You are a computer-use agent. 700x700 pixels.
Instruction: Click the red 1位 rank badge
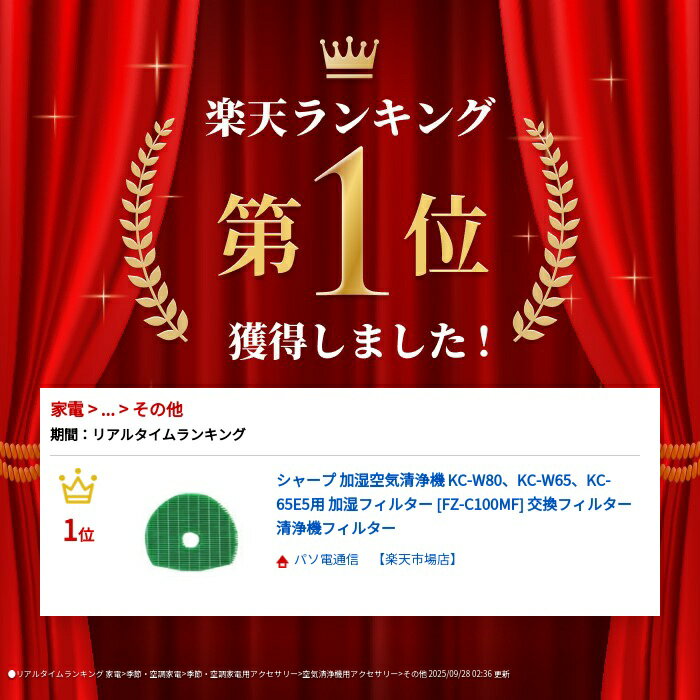pos(79,531)
